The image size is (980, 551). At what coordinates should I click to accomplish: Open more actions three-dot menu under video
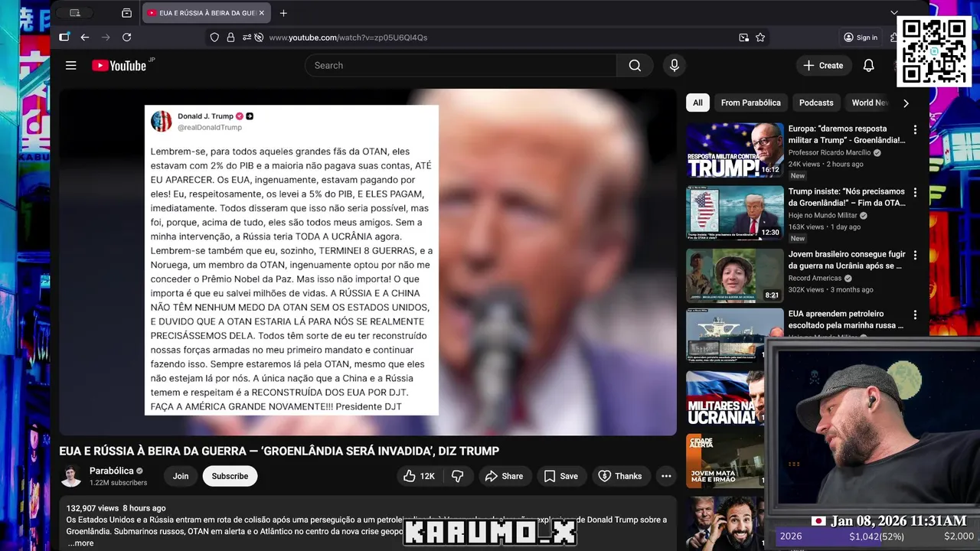[x=666, y=476]
